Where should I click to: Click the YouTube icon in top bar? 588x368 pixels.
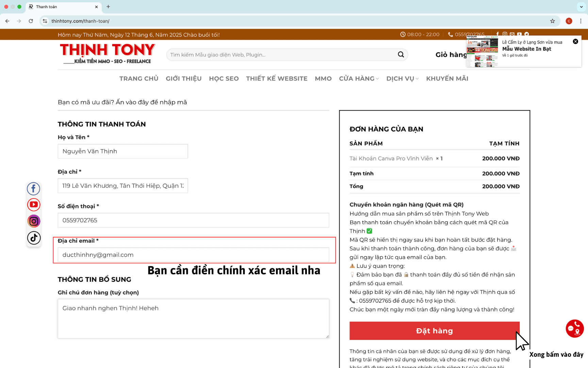coord(519,34)
